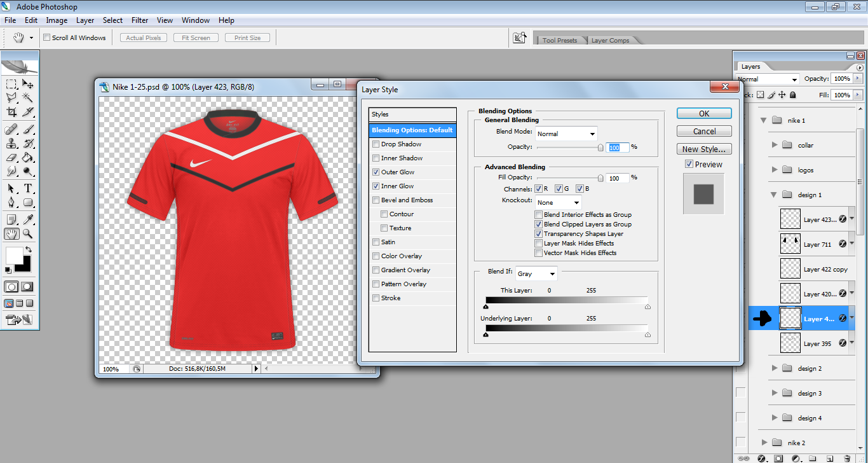Select the Horizontal Type tool
The height and width of the screenshot is (463, 868).
28,188
